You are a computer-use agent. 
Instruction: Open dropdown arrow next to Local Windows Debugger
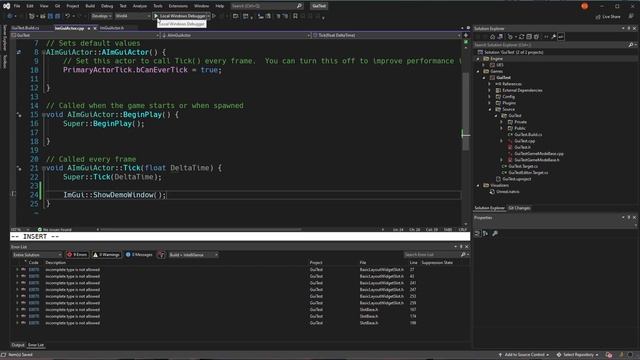[209, 16]
